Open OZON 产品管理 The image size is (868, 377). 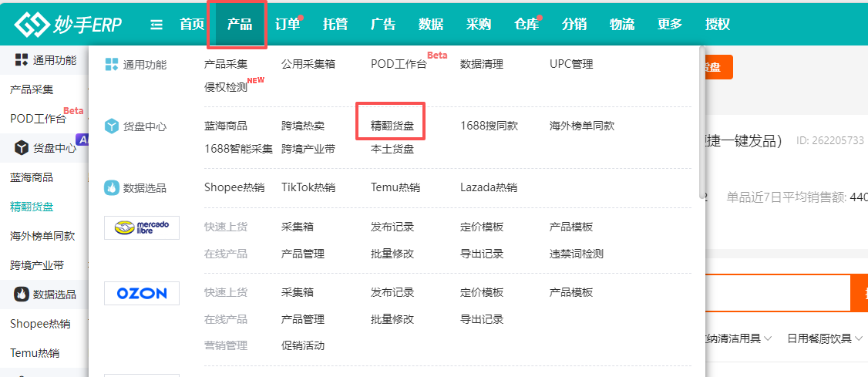click(303, 319)
